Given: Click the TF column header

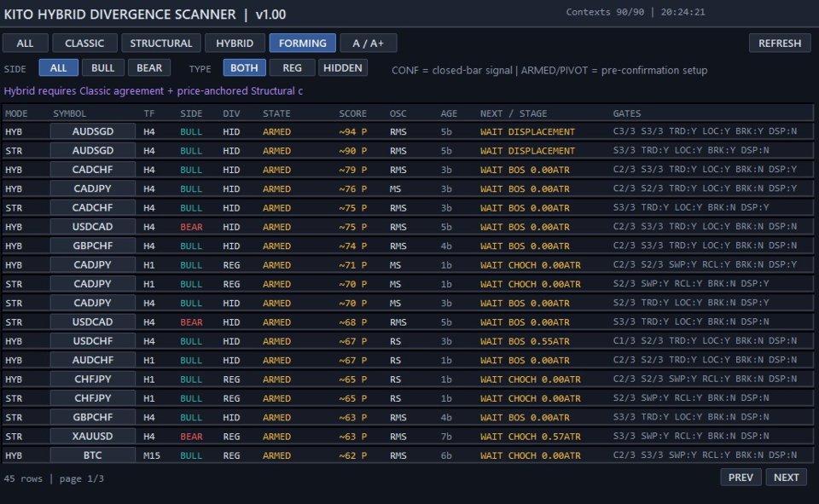Looking at the screenshot, I should click(x=148, y=113).
